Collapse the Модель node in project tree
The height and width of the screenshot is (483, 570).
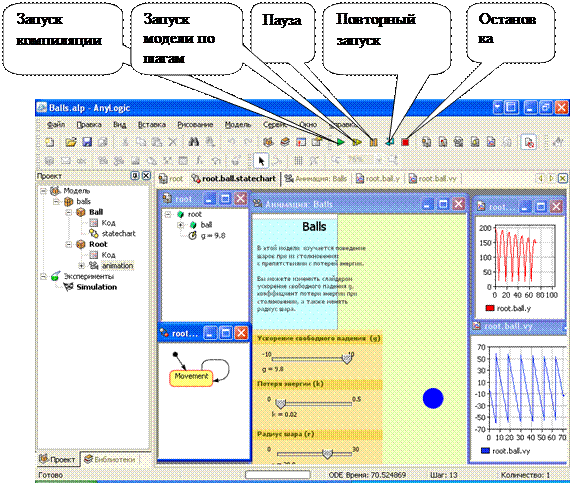pyautogui.click(x=43, y=191)
